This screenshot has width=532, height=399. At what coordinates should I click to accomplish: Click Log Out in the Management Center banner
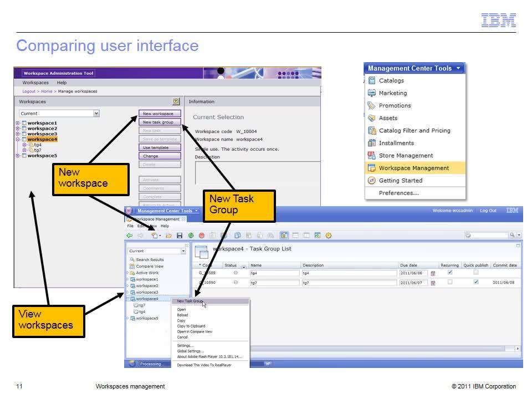click(488, 211)
